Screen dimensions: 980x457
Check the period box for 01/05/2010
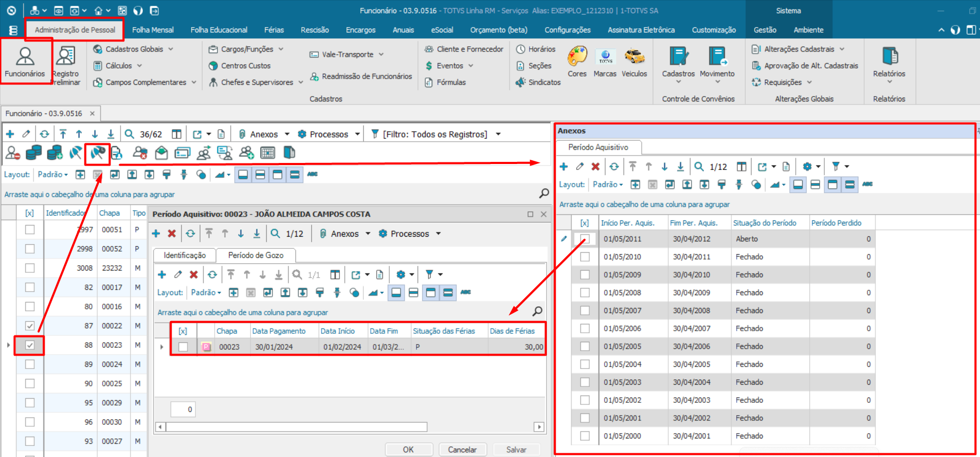(585, 257)
